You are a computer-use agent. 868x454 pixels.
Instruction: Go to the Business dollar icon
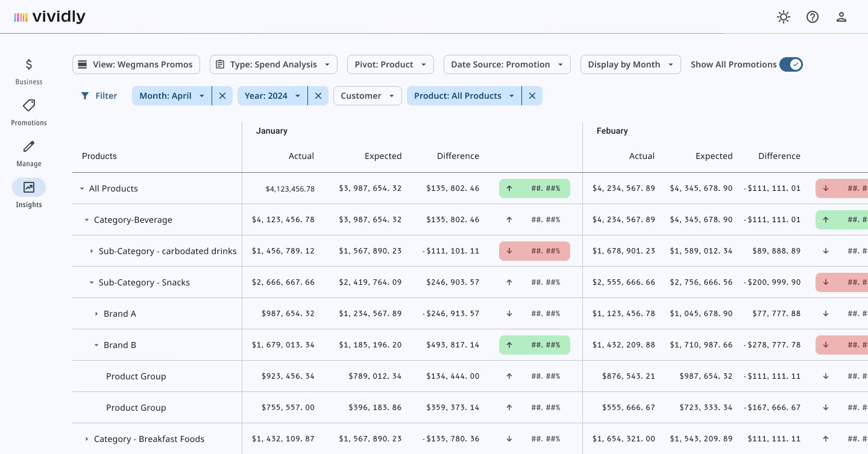29,65
